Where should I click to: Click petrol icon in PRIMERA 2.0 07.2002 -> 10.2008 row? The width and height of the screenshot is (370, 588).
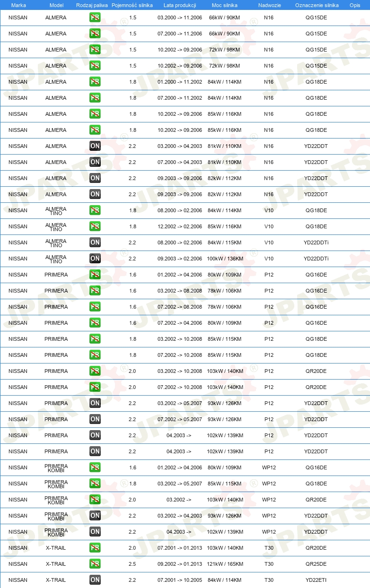tap(95, 387)
